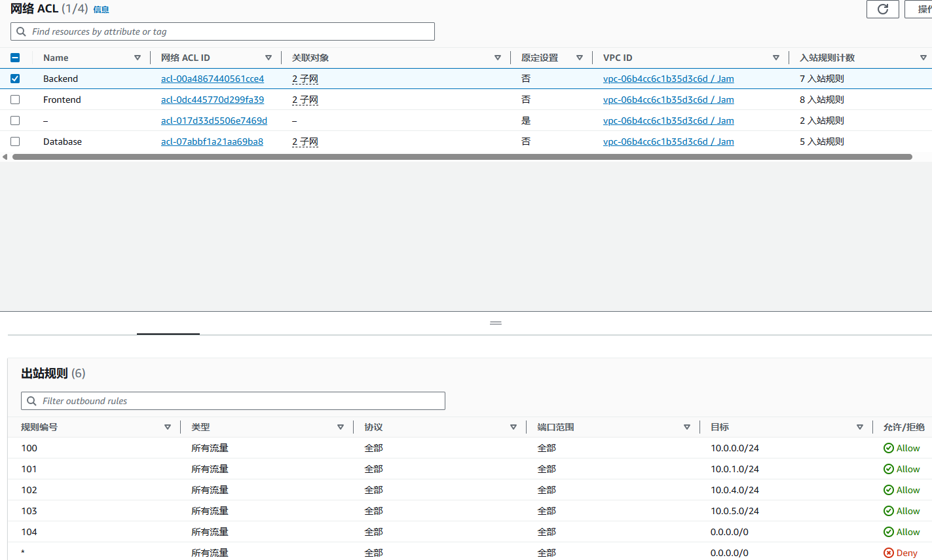Image resolution: width=932 pixels, height=560 pixels.
Task: Sort by the 关联对象 column arrow
Action: [x=498, y=58]
